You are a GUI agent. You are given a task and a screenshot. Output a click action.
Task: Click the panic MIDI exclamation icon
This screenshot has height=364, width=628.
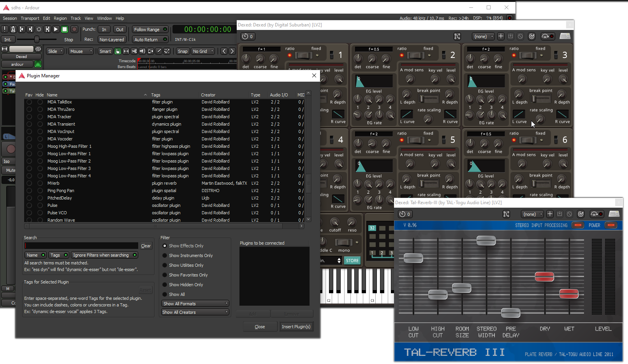click(x=5, y=29)
